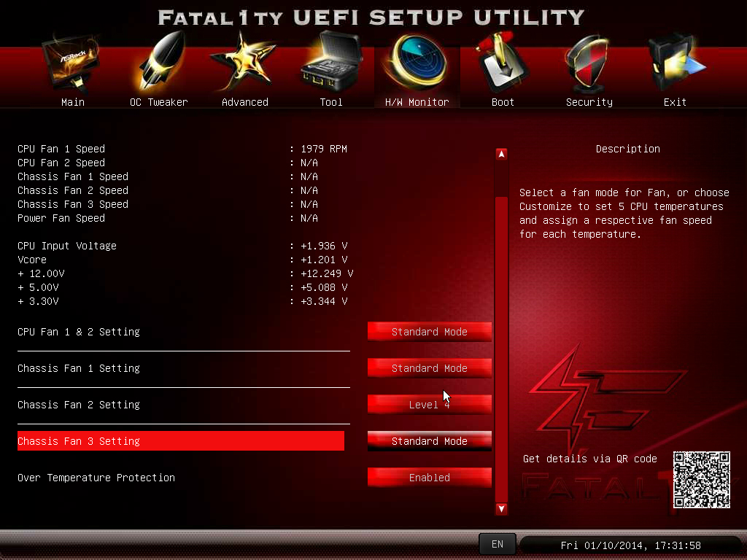Click the Chassis Fan 3 Speed label
Screen dimensions: 747x560
tap(73, 204)
